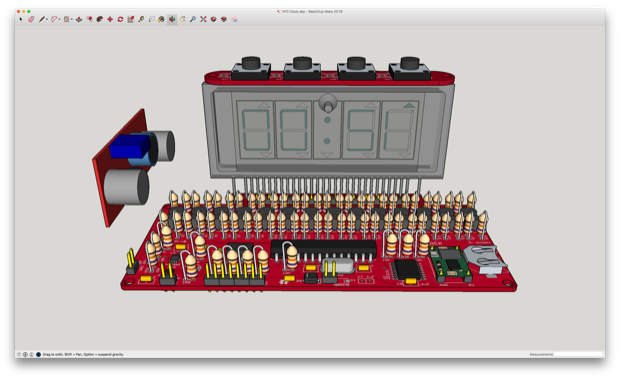620x379 pixels.
Task: Minimize the SketchUp window with yellow button
Action: (24, 11)
